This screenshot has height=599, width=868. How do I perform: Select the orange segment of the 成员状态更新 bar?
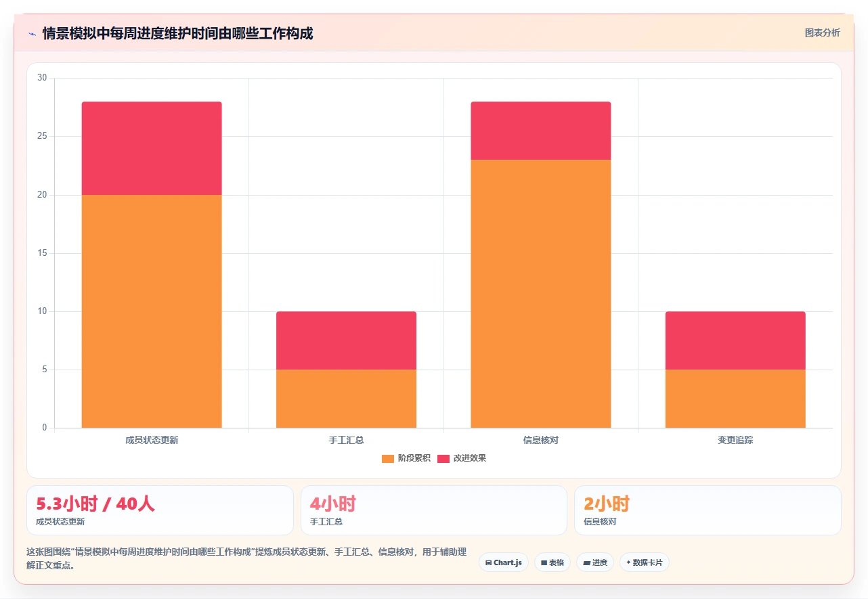tap(152, 311)
